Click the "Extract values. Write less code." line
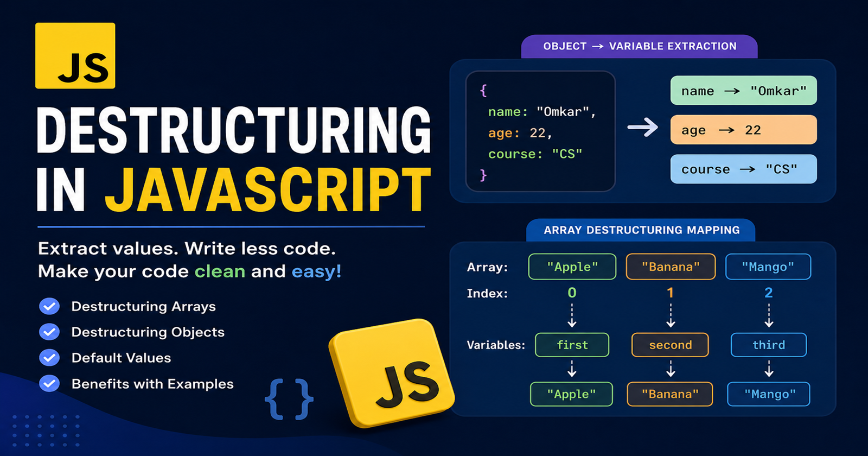The image size is (868, 456). click(187, 249)
